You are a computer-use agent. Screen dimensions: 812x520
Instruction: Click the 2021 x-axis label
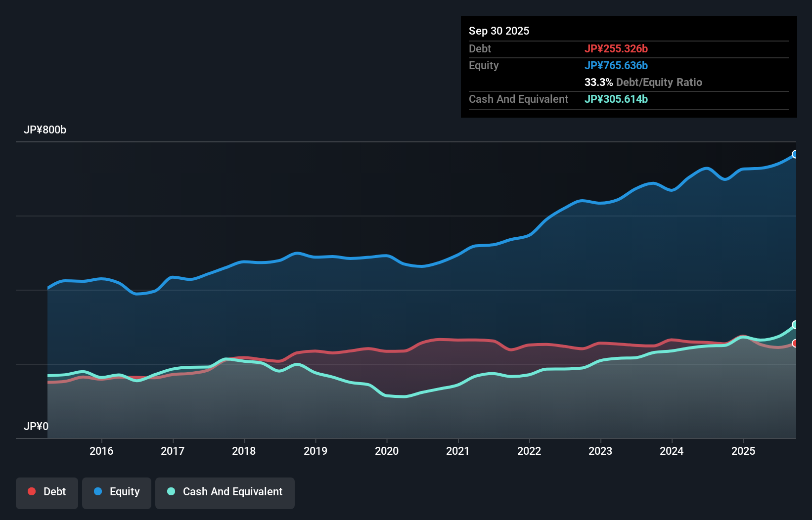tap(458, 451)
